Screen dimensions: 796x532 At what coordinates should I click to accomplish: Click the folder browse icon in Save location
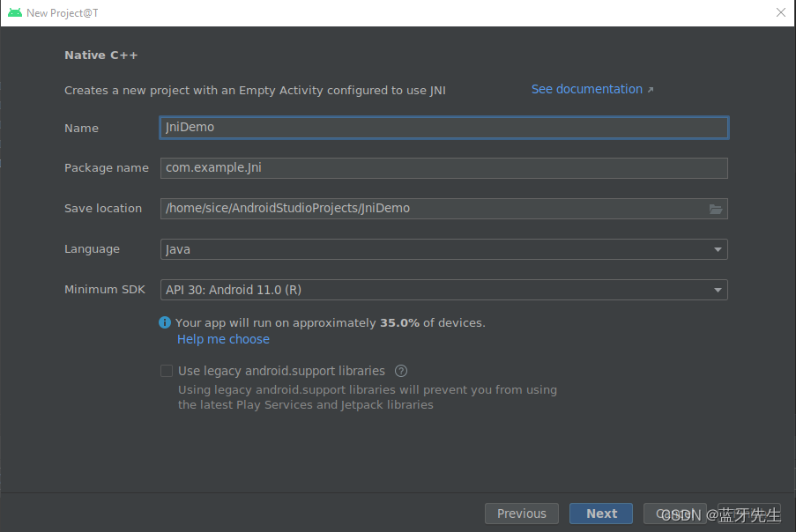[715, 209]
